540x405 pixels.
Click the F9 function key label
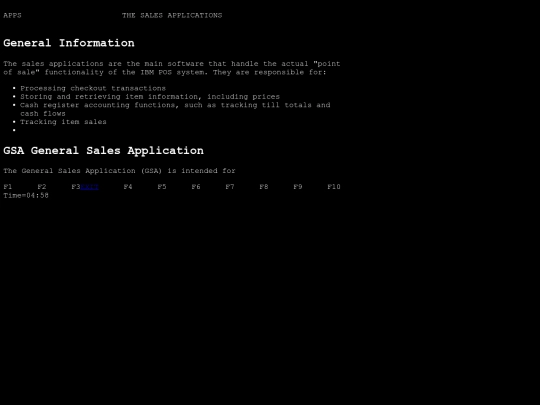[x=298, y=187]
